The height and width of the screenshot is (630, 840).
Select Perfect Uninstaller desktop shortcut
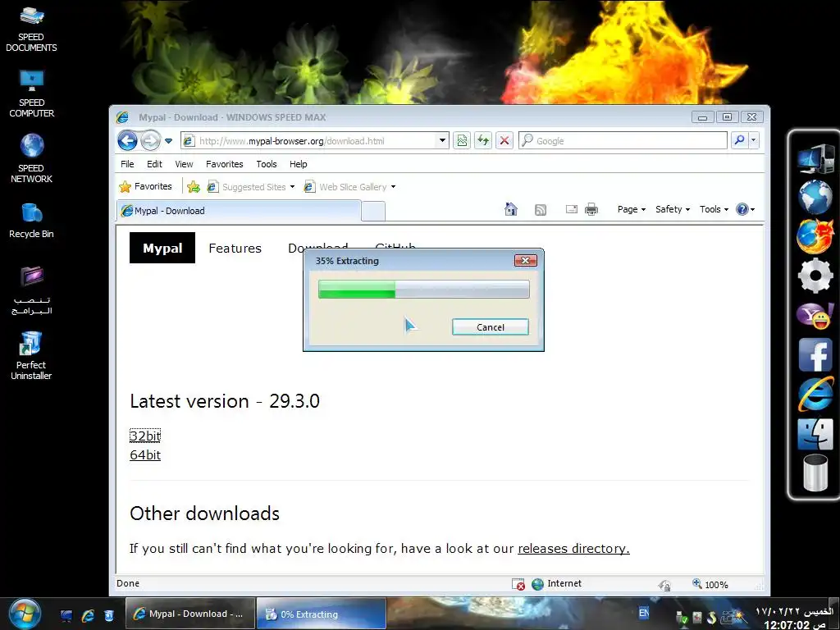point(31,356)
